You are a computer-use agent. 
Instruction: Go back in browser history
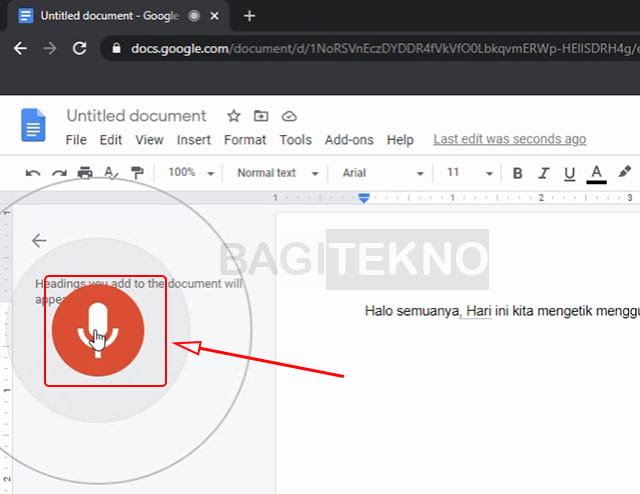[x=20, y=49]
